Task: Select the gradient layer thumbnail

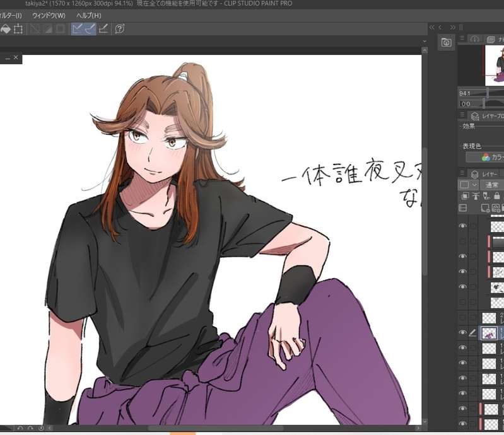Action: (x=498, y=241)
